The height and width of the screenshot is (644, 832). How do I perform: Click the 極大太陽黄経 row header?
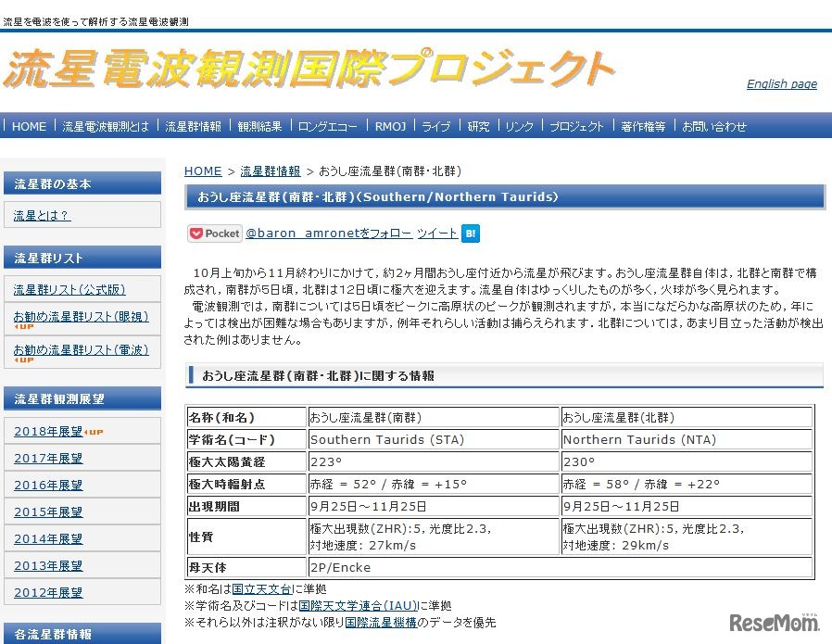tap(246, 462)
